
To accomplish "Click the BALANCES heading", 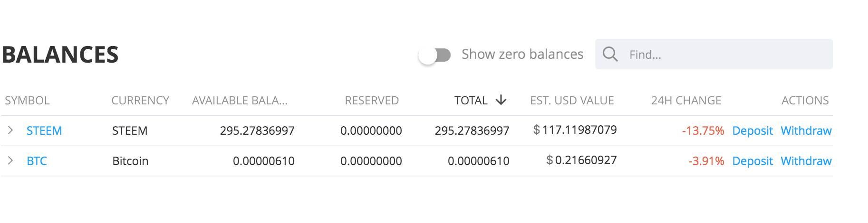I will [x=60, y=55].
